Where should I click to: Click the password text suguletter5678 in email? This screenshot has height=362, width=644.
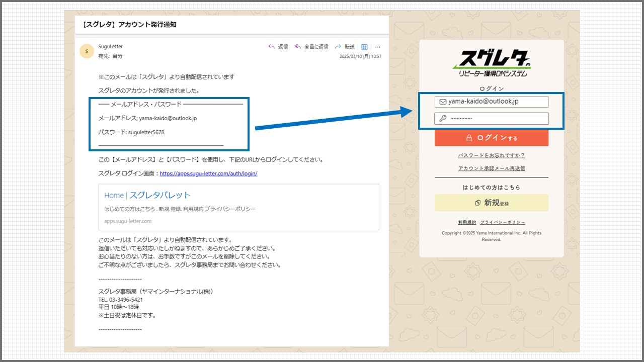(146, 132)
